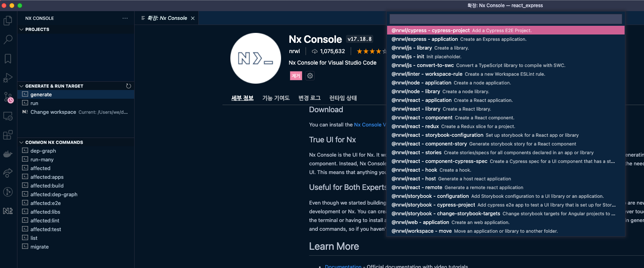Choose @nrwl/js - convert-to-swc generator
The image size is (644, 268).
[505, 65]
